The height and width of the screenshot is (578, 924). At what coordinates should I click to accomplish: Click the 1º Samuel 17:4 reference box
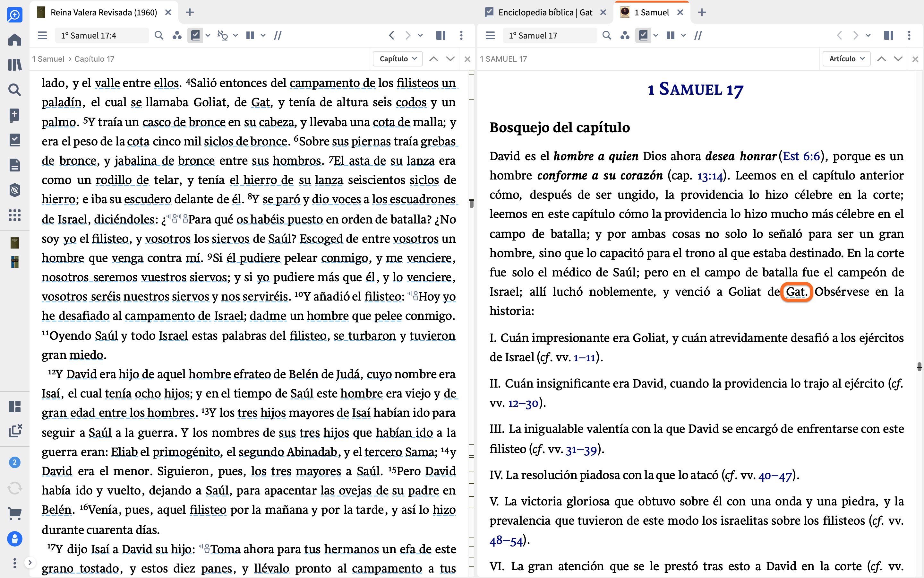pyautogui.click(x=102, y=36)
